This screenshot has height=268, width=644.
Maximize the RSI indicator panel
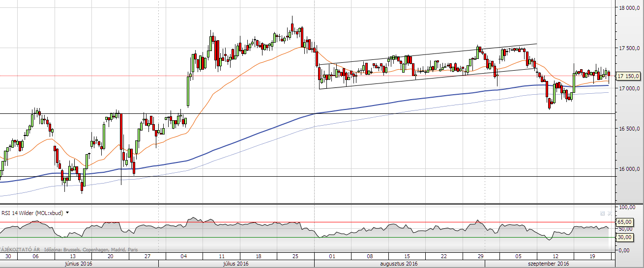[x=602, y=213]
